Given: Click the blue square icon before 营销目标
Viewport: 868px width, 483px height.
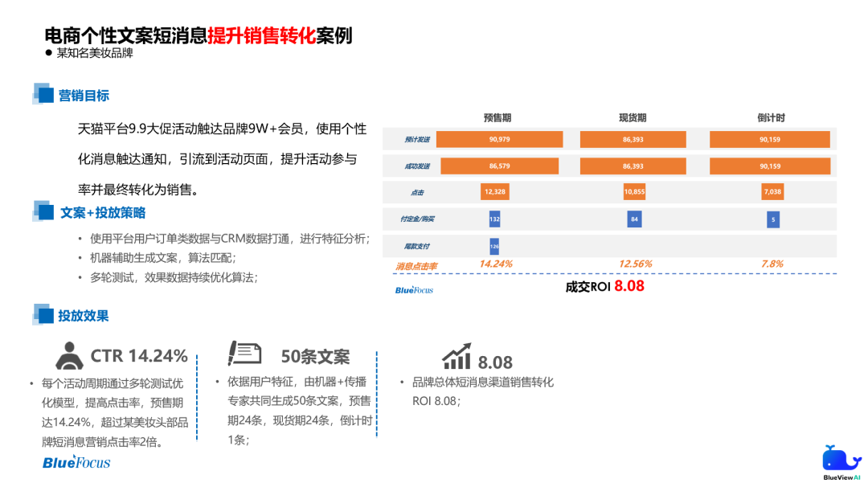Looking at the screenshot, I should (44, 94).
